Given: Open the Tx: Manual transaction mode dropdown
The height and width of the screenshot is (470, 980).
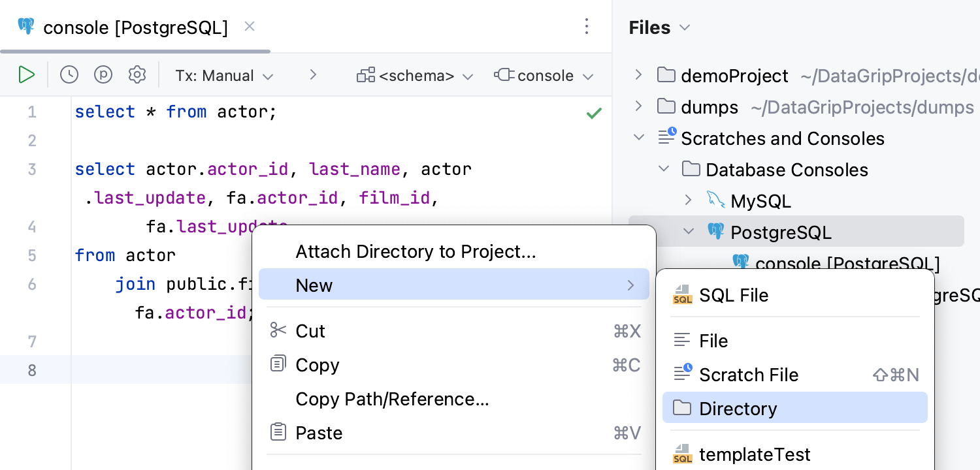Looking at the screenshot, I should coord(224,76).
